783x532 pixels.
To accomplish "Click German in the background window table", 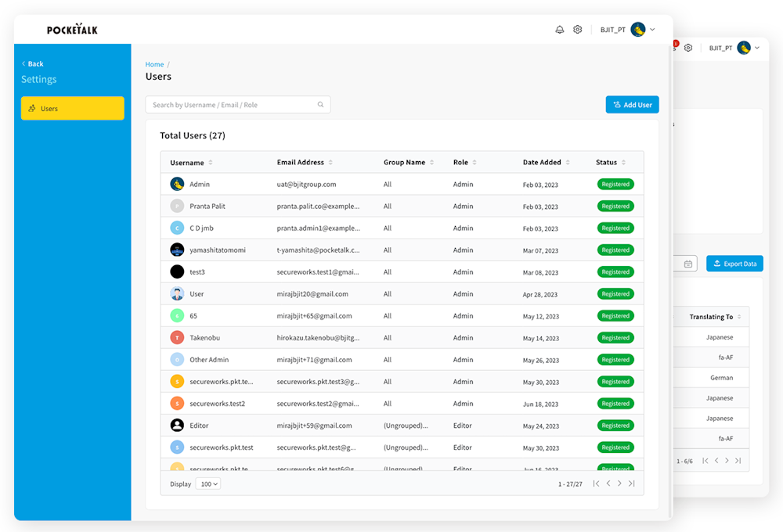I will (722, 378).
